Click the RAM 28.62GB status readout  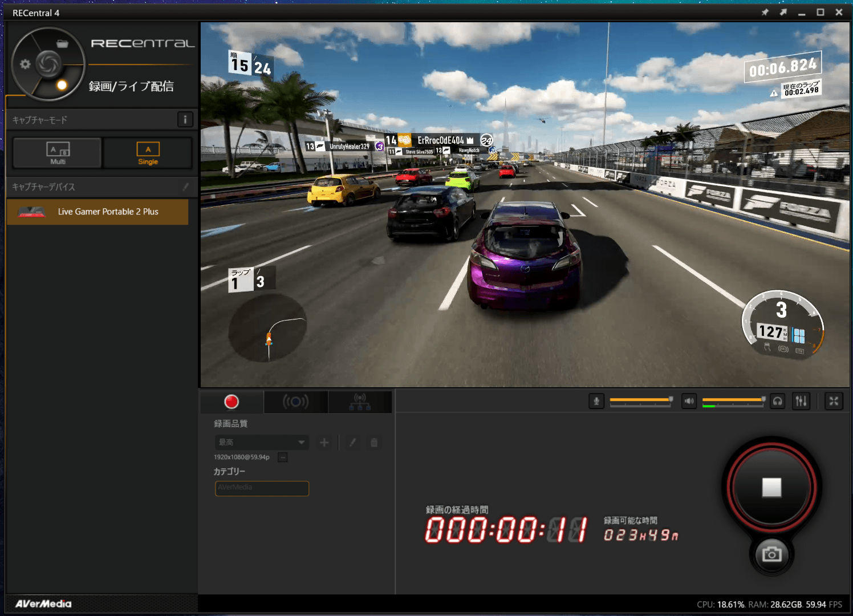[775, 605]
